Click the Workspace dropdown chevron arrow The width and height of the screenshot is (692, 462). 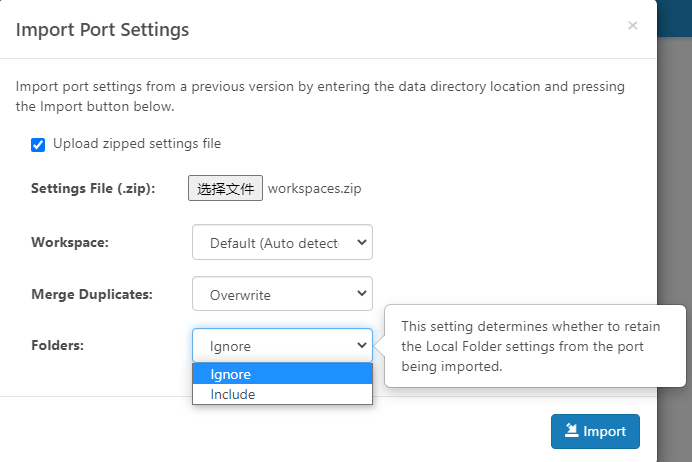pos(362,242)
